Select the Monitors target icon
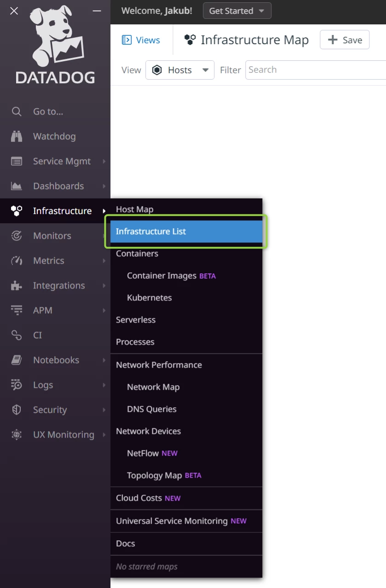The width and height of the screenshot is (386, 588). pos(17,236)
